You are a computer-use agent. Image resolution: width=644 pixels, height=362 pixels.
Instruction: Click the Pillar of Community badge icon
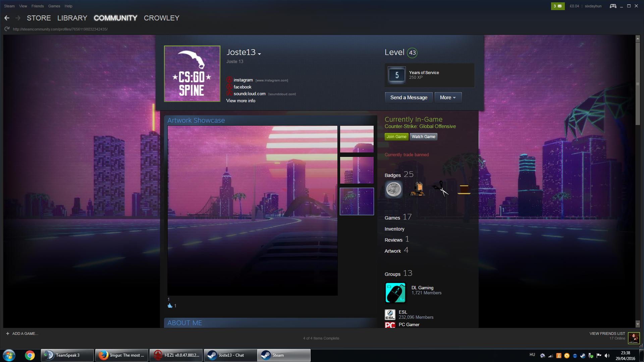coord(393,189)
